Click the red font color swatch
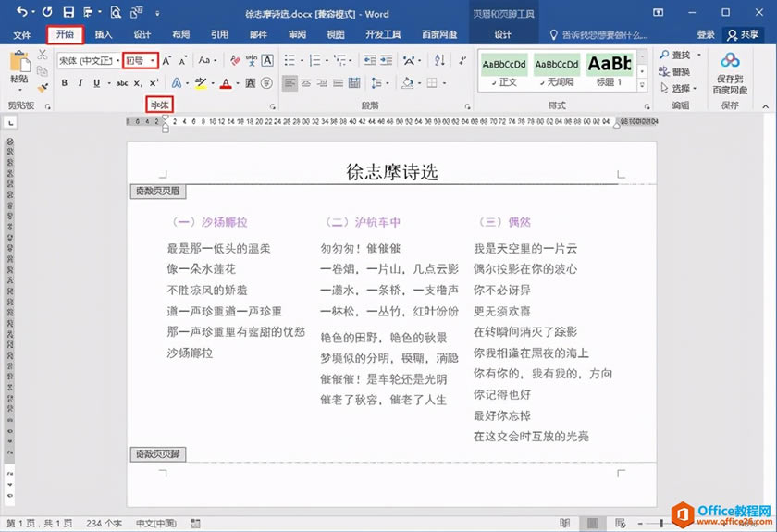Image resolution: width=777 pixels, height=532 pixels. [x=226, y=82]
